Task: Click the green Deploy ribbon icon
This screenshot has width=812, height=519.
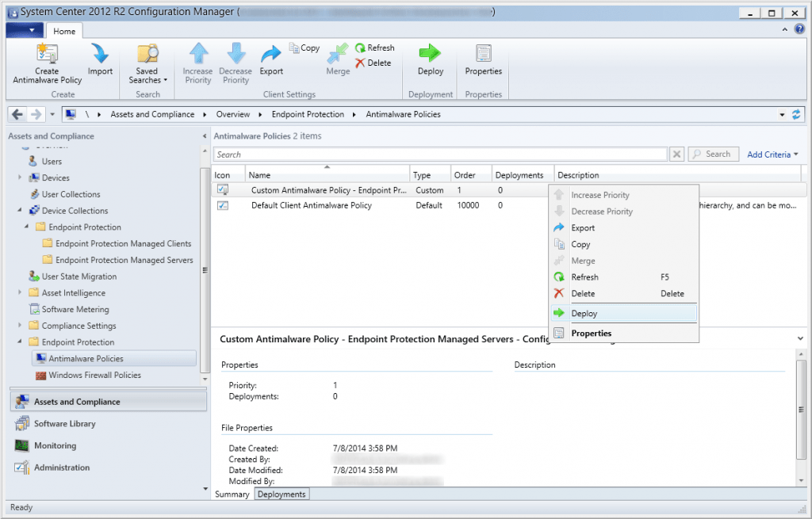Action: point(430,54)
